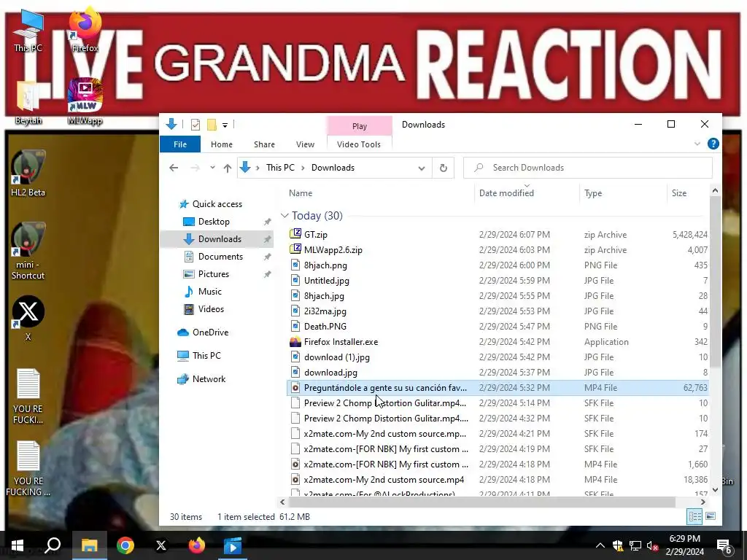Image resolution: width=747 pixels, height=560 pixels.
Task: Sort by Date modified column header
Action: point(506,192)
